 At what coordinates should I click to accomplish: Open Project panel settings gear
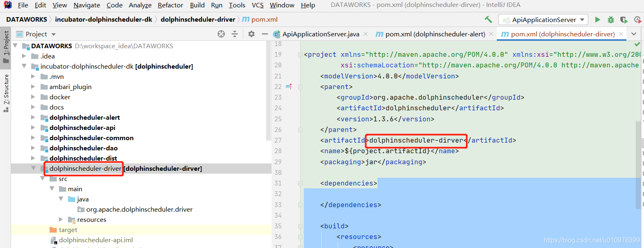pyautogui.click(x=251, y=34)
